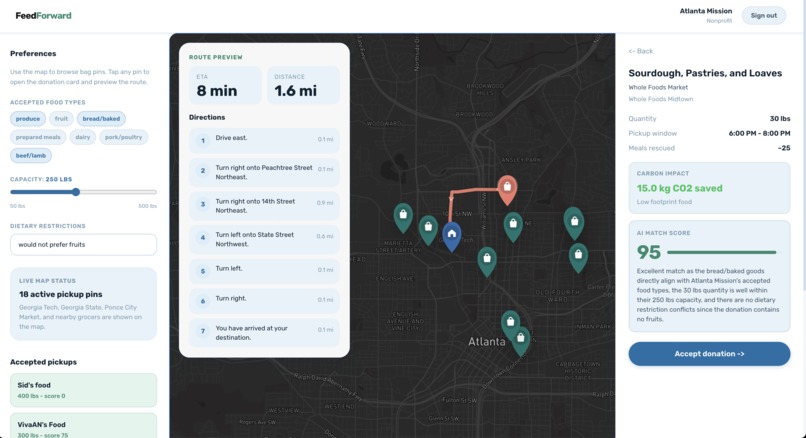
Task: Open VivaAN's Food accepted pickup card
Action: 83,426
